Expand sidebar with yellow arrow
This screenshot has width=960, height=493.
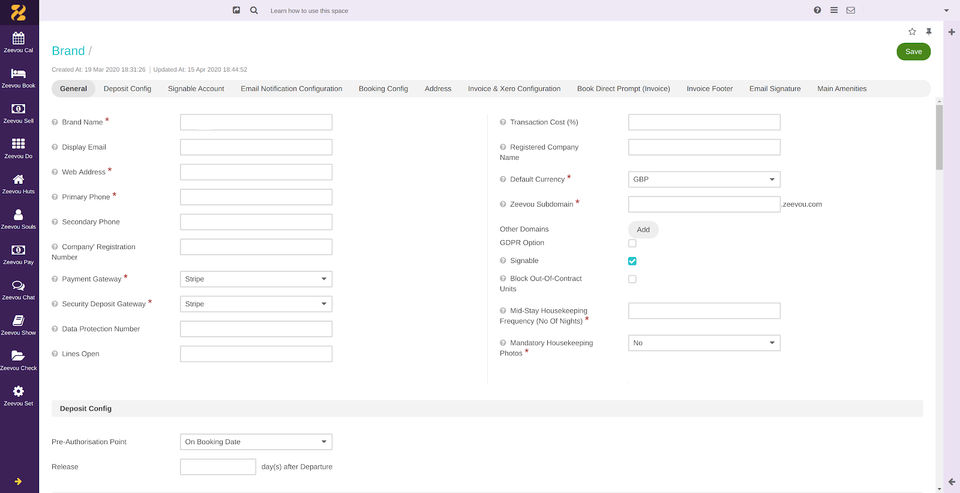coord(18,481)
